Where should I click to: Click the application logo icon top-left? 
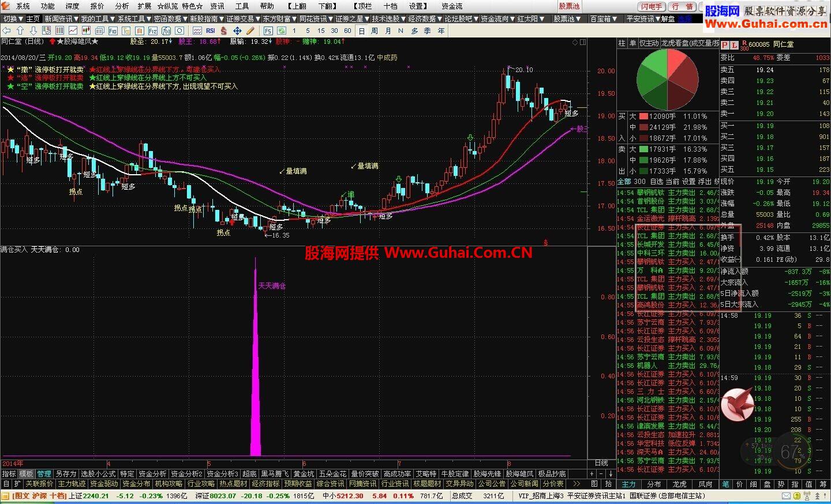[x=7, y=6]
